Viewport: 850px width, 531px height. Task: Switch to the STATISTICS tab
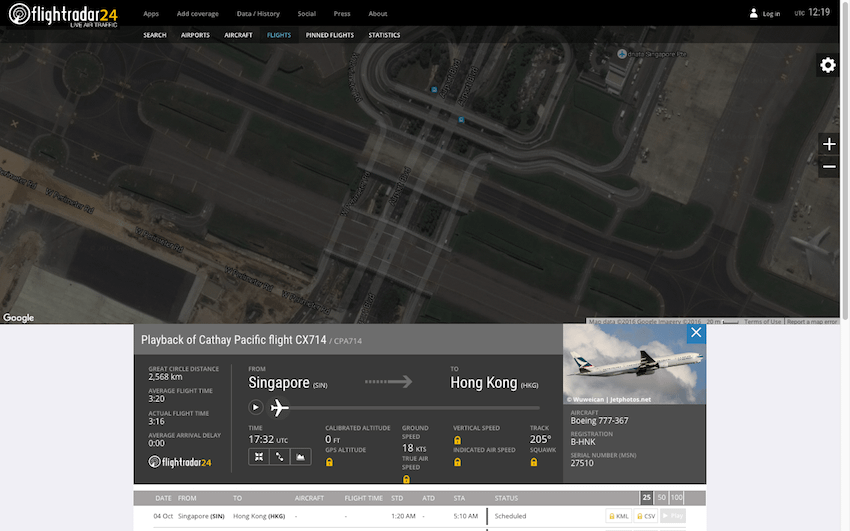point(384,35)
